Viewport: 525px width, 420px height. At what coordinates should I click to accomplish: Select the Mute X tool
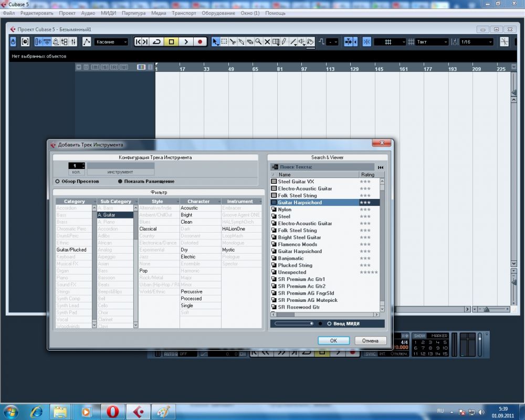(267, 42)
